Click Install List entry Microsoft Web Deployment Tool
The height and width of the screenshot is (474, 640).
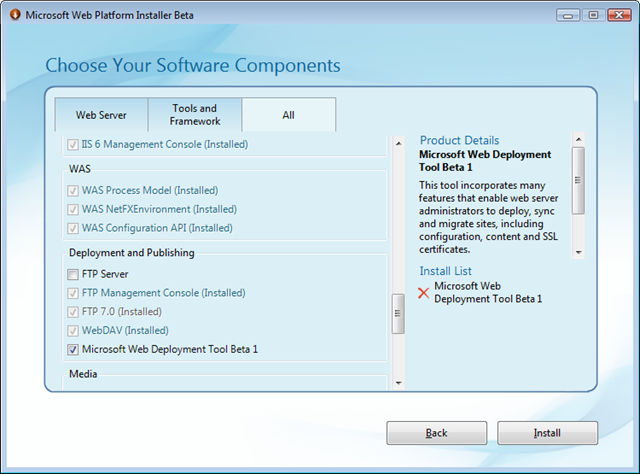[x=488, y=292]
